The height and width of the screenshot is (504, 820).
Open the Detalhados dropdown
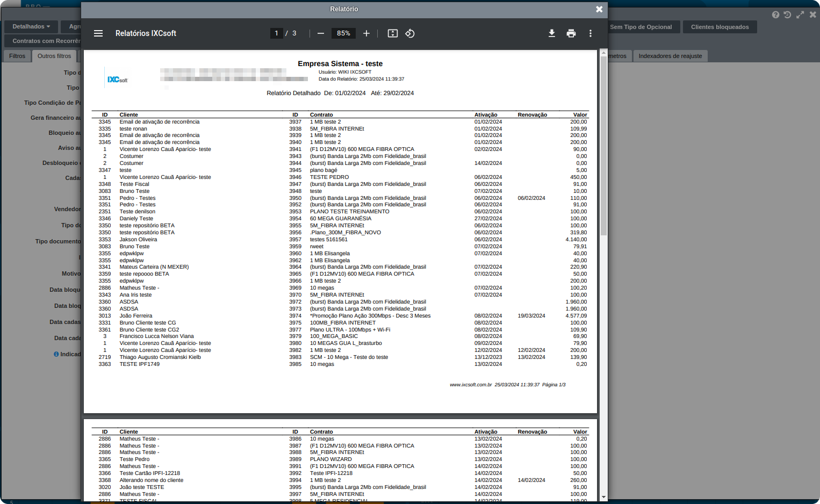click(31, 26)
